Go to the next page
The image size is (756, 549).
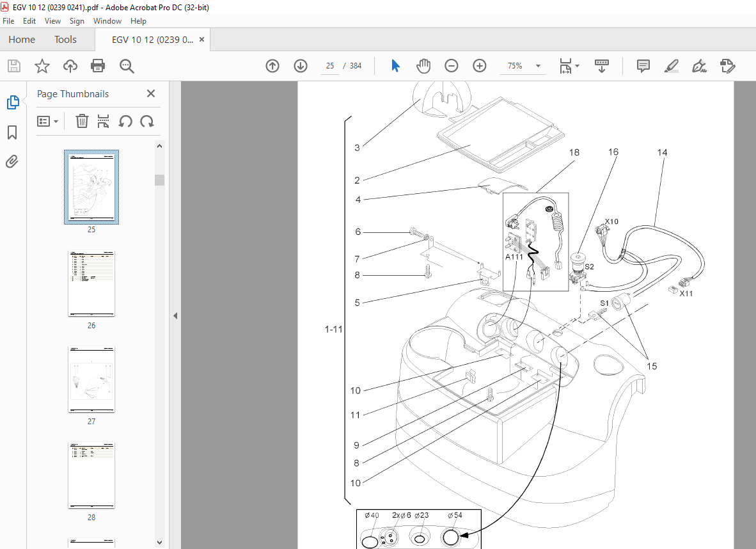tap(301, 66)
